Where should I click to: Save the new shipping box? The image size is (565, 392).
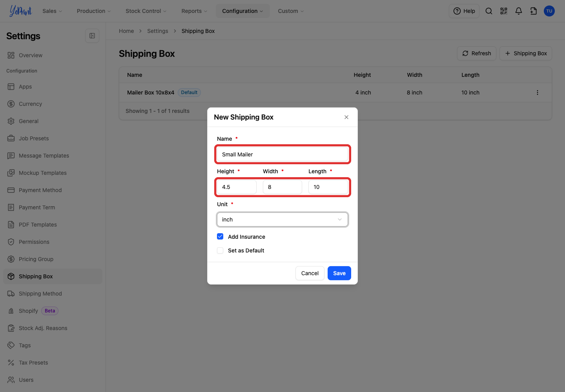click(x=339, y=273)
